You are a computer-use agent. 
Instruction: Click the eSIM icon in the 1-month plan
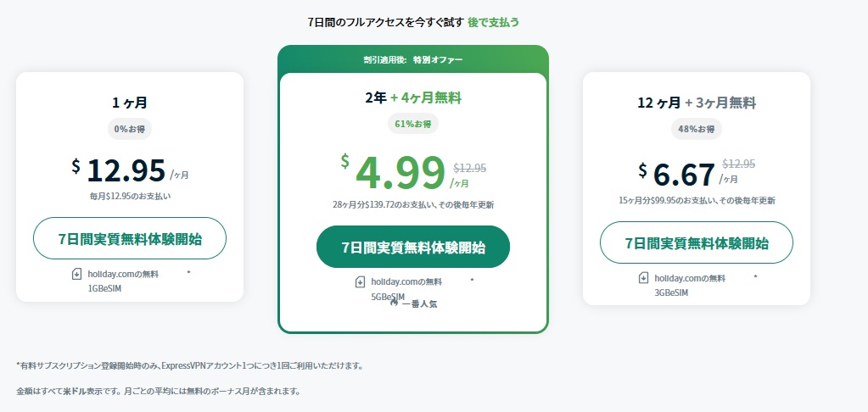click(x=77, y=274)
